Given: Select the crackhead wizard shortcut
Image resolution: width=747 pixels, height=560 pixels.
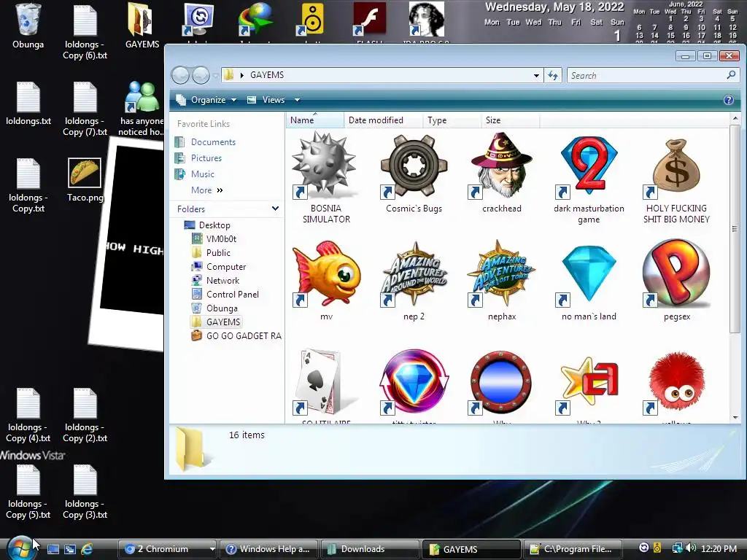Looking at the screenshot, I should (x=502, y=166).
